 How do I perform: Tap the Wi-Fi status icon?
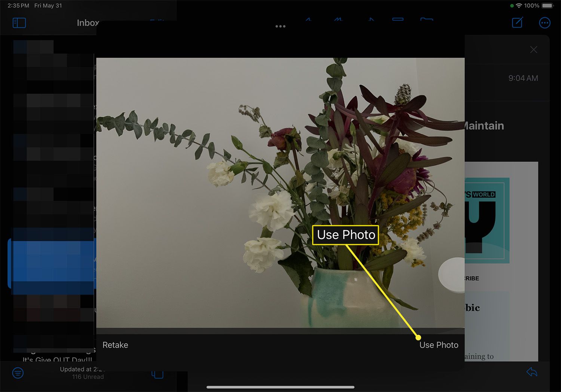coord(518,6)
